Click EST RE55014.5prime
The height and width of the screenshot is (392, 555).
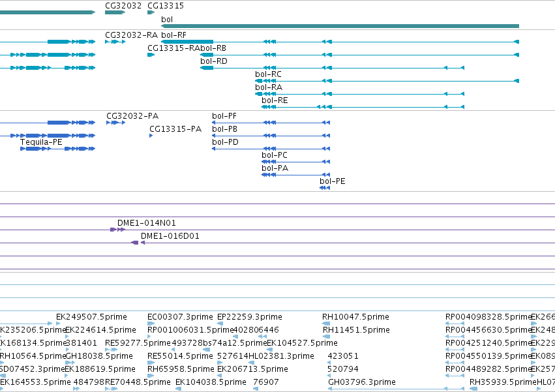pyautogui.click(x=180, y=356)
